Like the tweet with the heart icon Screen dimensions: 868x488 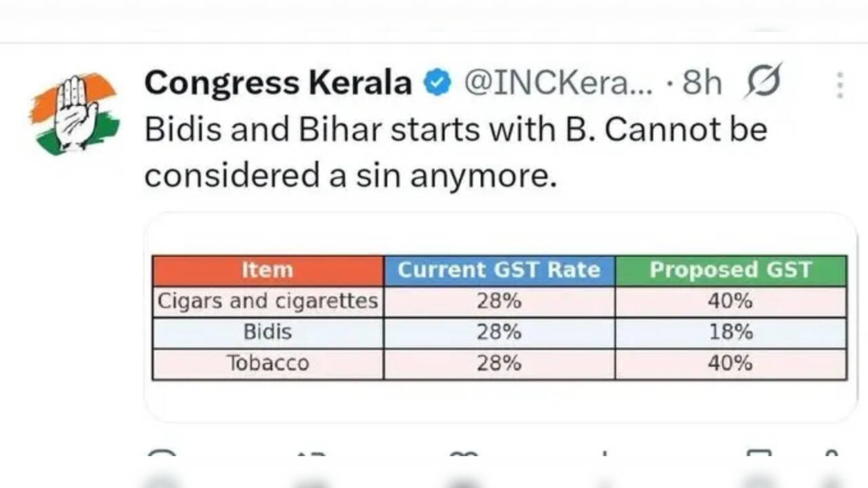464,453
